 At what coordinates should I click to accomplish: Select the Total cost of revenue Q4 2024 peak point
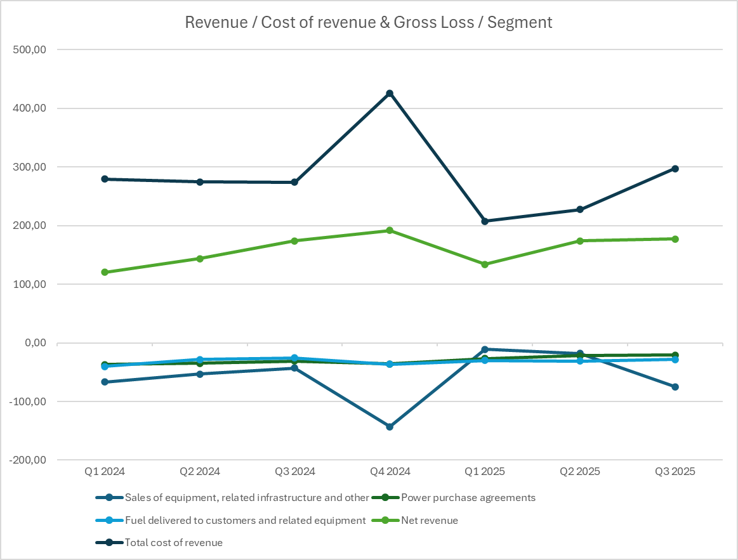click(x=390, y=93)
